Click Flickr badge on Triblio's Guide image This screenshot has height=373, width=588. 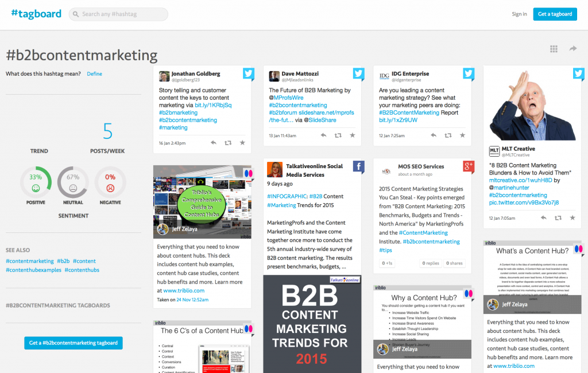248,173
